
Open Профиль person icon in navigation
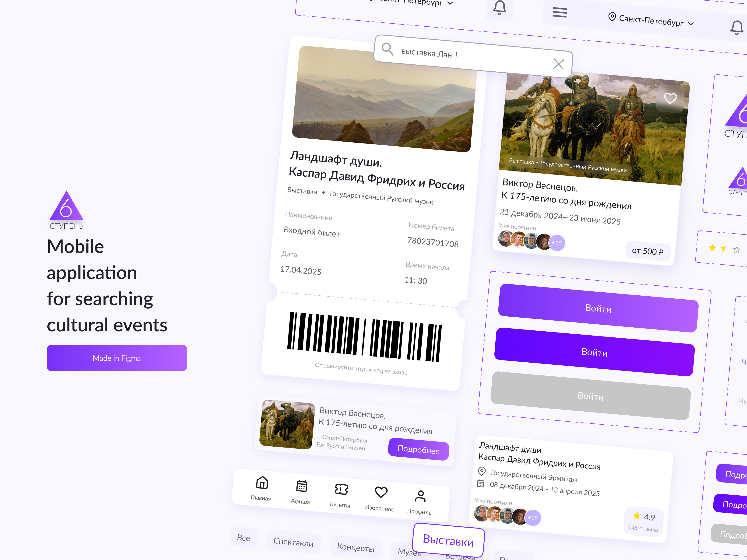coord(420,496)
